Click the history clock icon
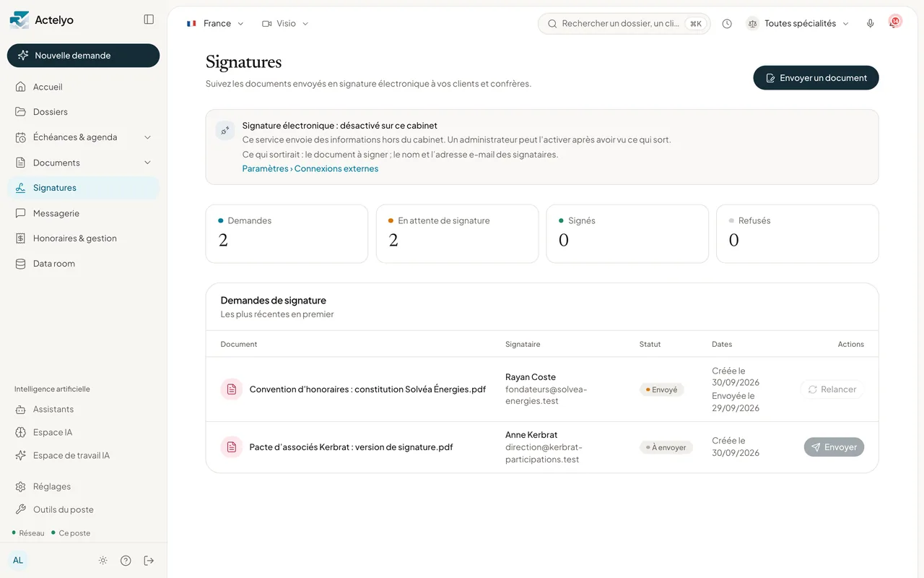924x578 pixels. 727,24
